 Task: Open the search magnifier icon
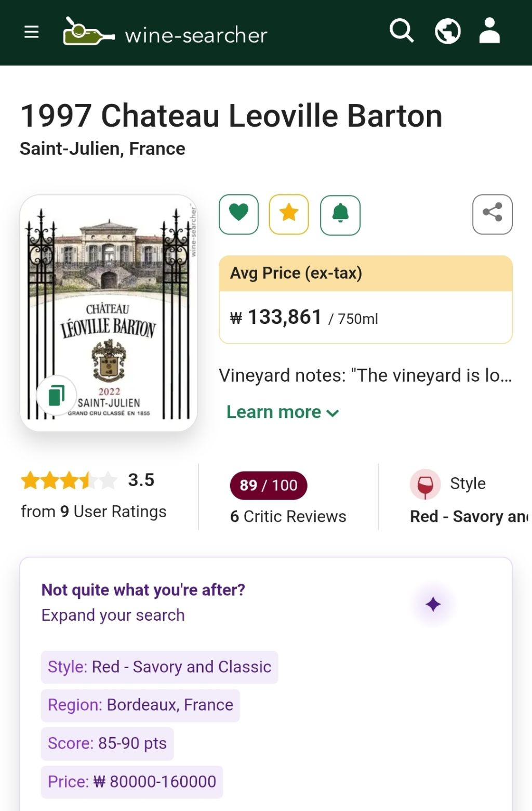(401, 31)
